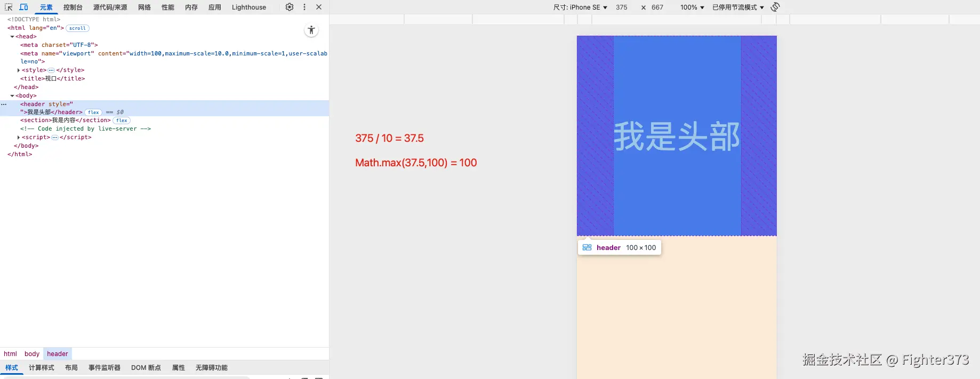This screenshot has height=379, width=980.
Task: Open the 计算样式 pane tab
Action: tap(42, 368)
